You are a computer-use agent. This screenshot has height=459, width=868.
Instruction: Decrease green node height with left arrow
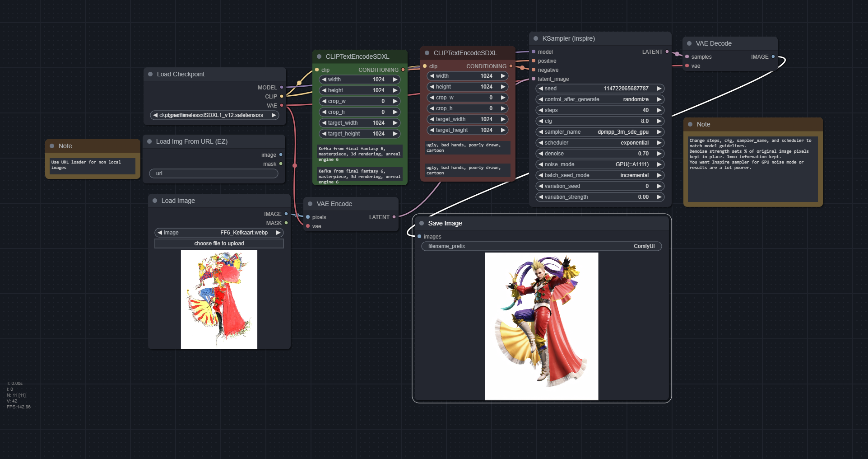(324, 90)
